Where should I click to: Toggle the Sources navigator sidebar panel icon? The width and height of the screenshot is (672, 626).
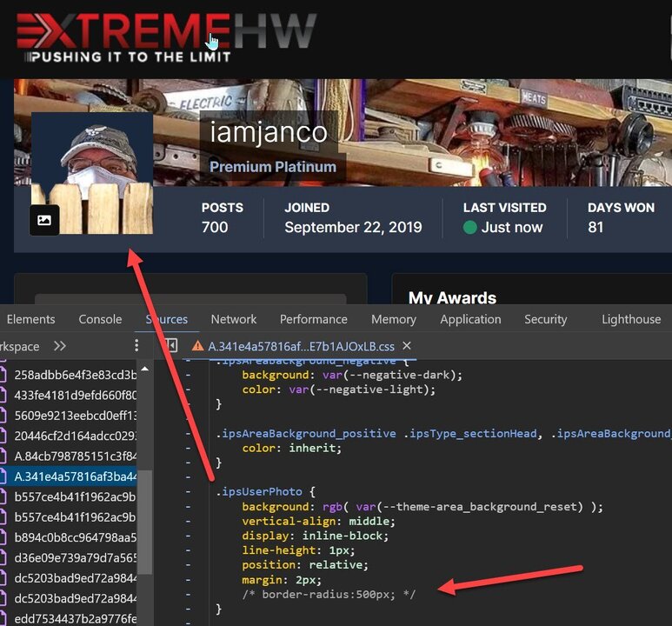point(171,346)
